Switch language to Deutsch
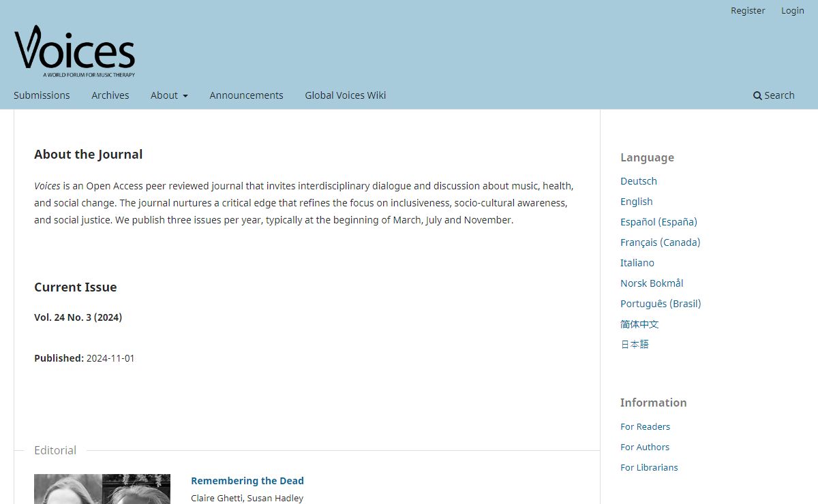 tap(639, 181)
